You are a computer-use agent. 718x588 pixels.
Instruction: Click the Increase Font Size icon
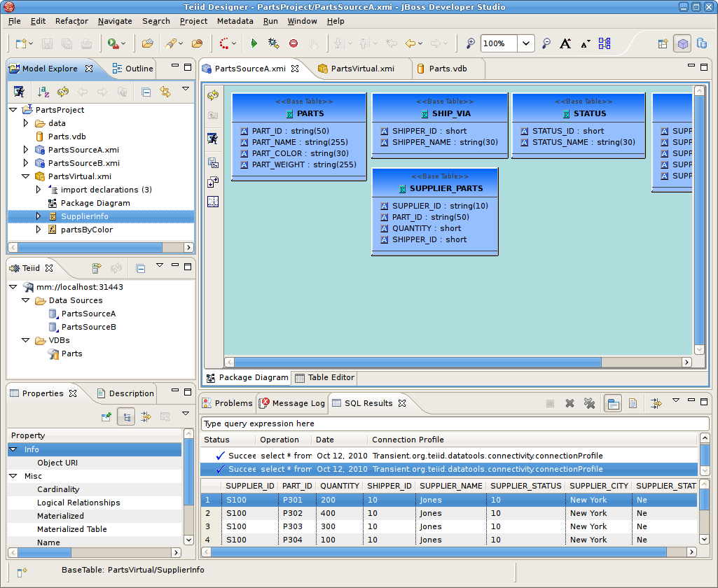[565, 43]
